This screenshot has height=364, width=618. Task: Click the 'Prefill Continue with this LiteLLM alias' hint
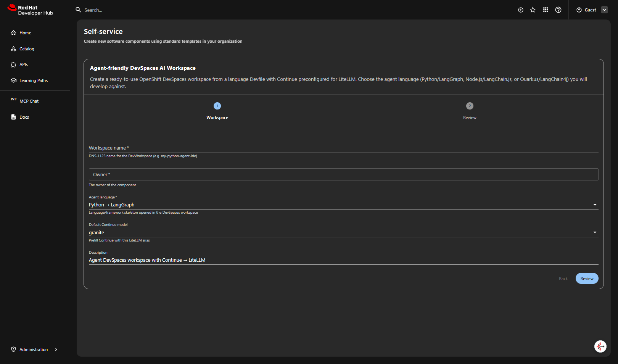119,240
